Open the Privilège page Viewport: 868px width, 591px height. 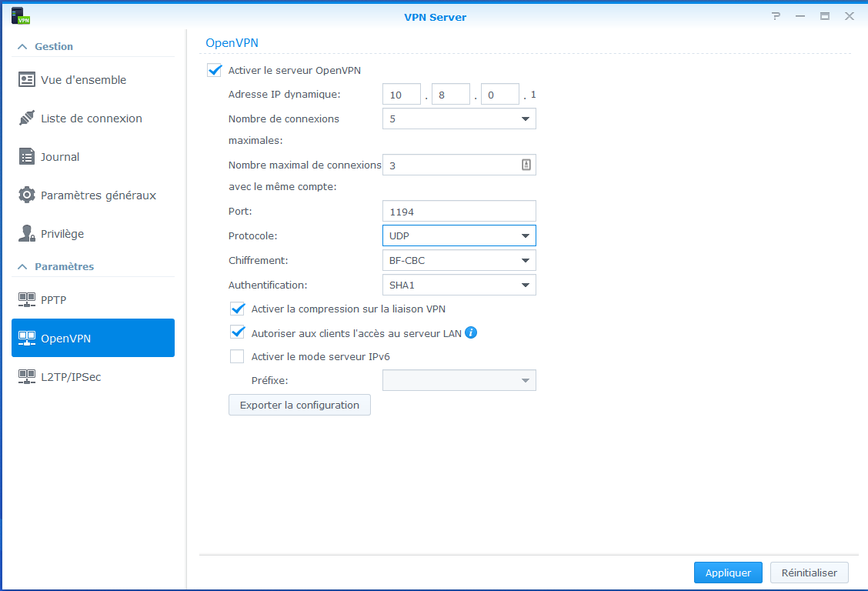[93, 233]
